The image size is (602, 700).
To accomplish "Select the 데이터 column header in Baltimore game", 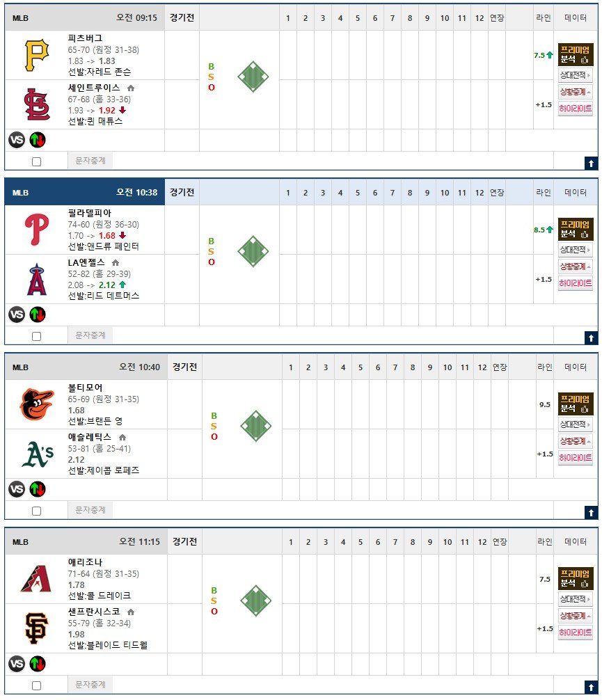I will coord(575,367).
